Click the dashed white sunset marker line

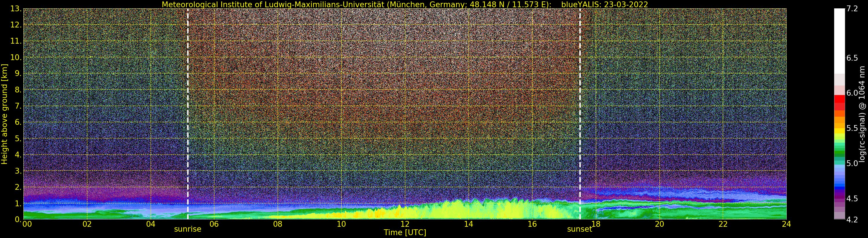pyautogui.click(x=580, y=114)
